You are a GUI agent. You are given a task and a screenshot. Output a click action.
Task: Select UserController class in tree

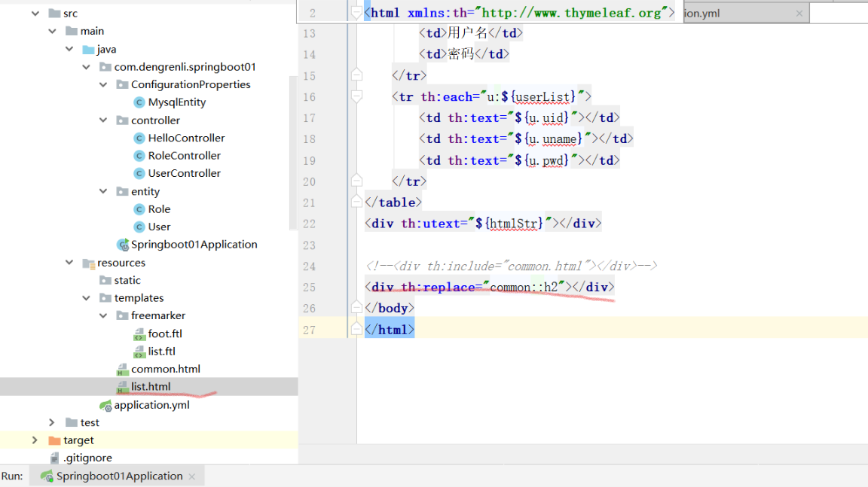click(x=185, y=174)
